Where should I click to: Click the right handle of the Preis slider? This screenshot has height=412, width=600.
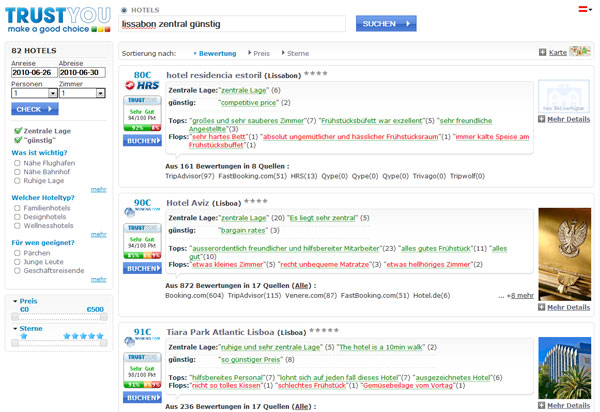tap(104, 317)
